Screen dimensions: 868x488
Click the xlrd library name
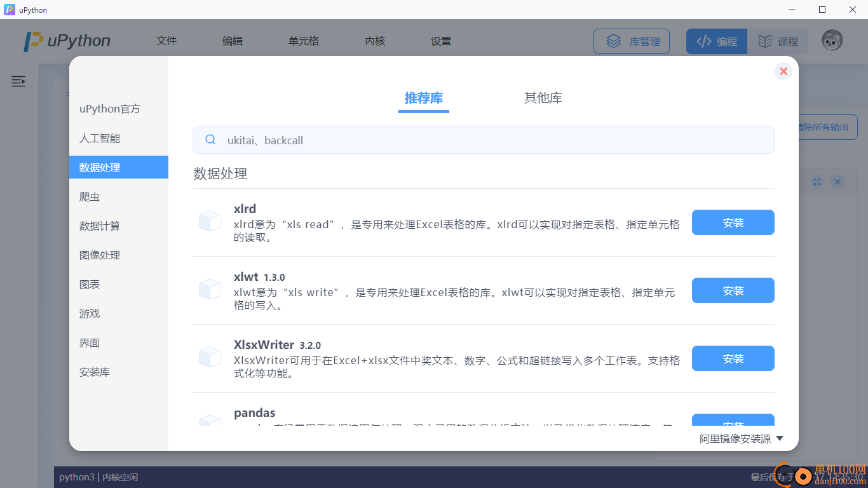coord(245,209)
